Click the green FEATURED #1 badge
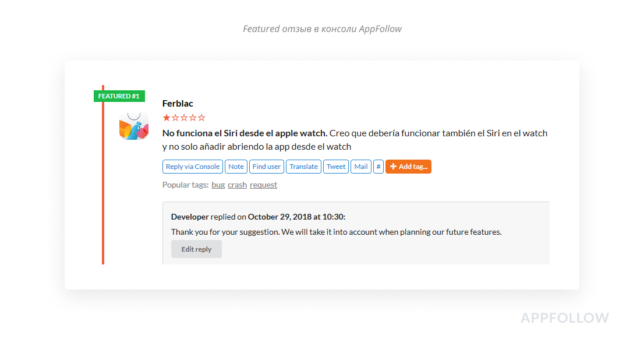Viewport: 644px width, 346px height. (x=119, y=96)
